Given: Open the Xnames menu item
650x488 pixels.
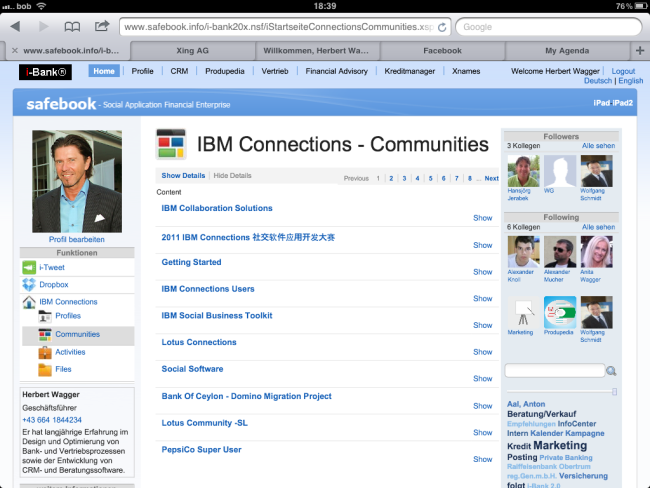Looking at the screenshot, I should (x=466, y=71).
